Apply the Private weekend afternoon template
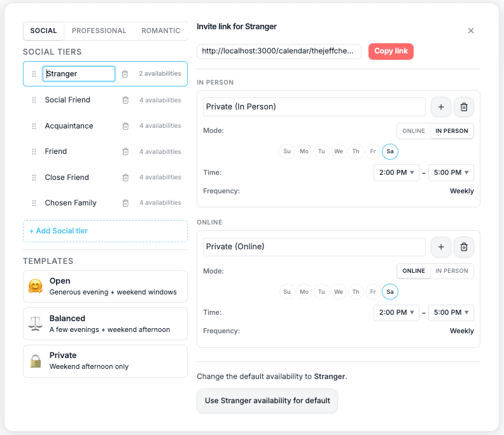Screen dimensions: 504x435 (x=105, y=361)
